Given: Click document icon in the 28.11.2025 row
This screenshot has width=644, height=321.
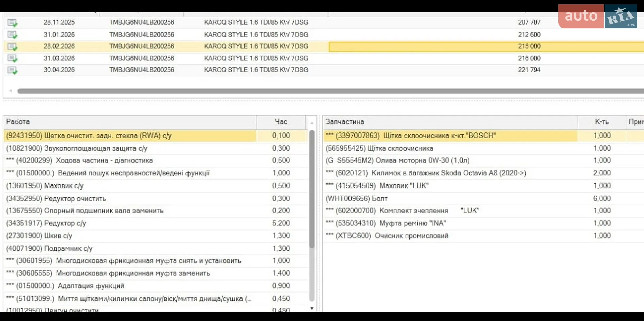Looking at the screenshot, I should tap(12, 23).
